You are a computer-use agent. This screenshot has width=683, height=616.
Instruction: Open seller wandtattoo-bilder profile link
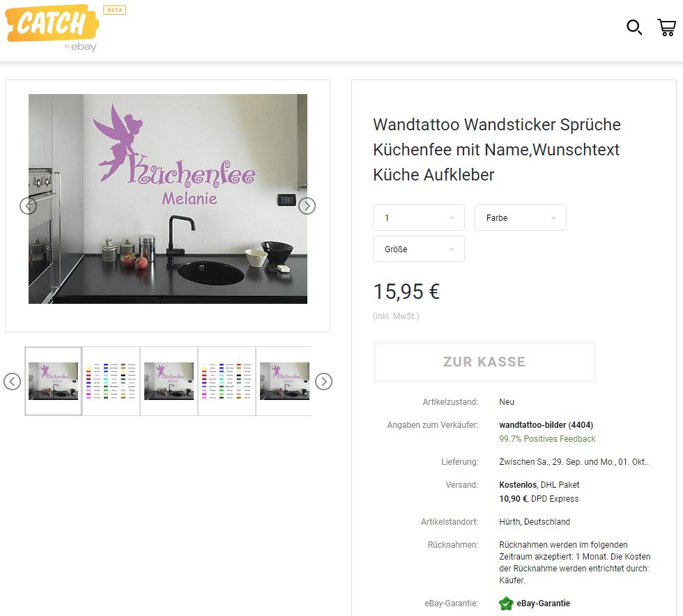tap(546, 425)
